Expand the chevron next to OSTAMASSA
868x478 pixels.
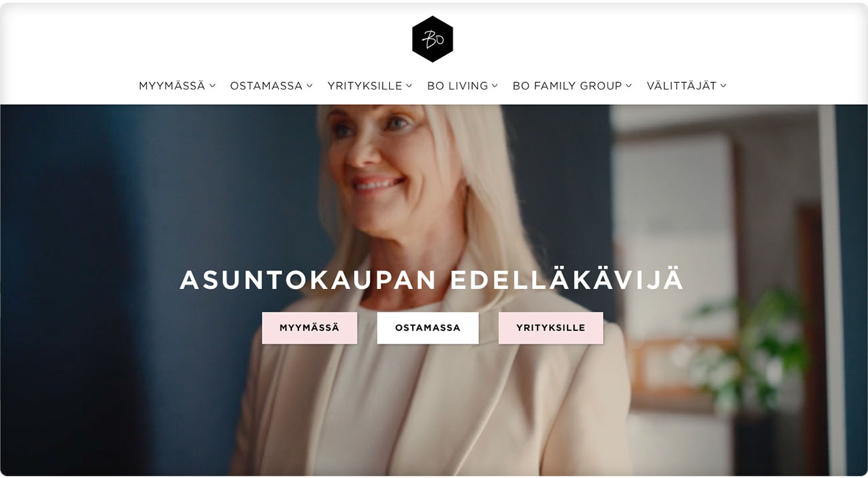pos(309,85)
